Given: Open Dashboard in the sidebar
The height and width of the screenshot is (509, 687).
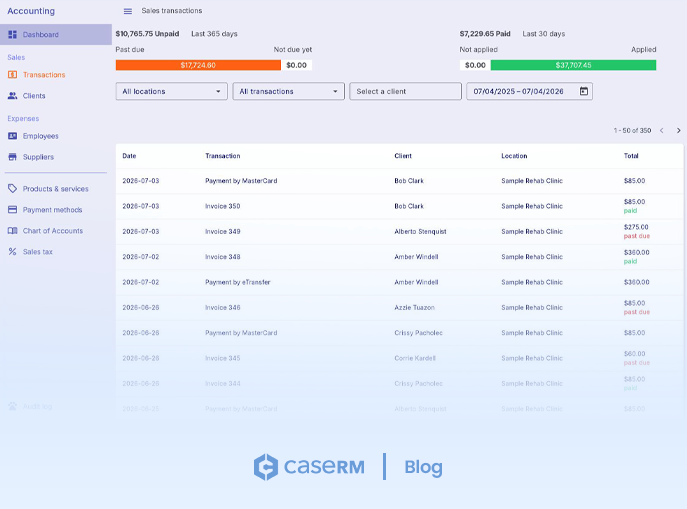Looking at the screenshot, I should [56, 34].
